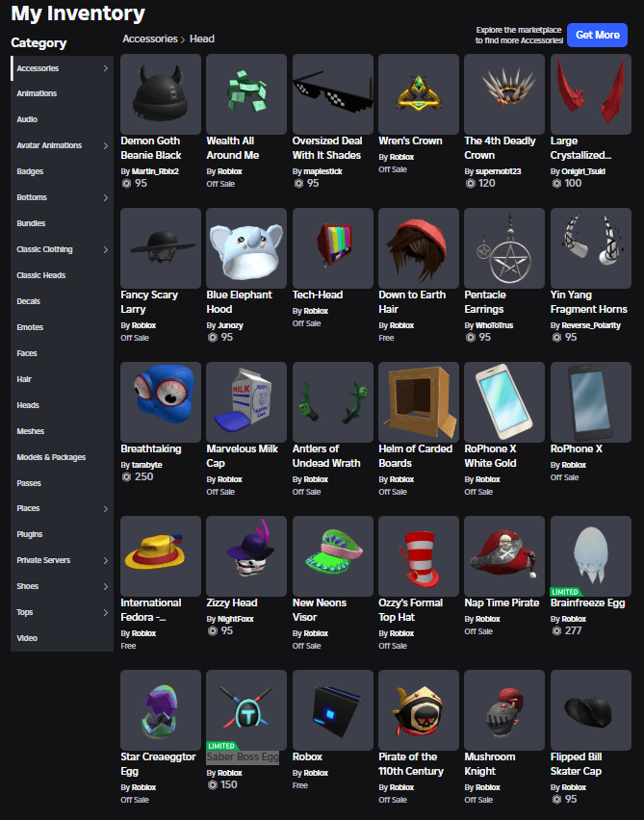
Task: Select New Neons Visor thumbnail
Action: pos(333,556)
